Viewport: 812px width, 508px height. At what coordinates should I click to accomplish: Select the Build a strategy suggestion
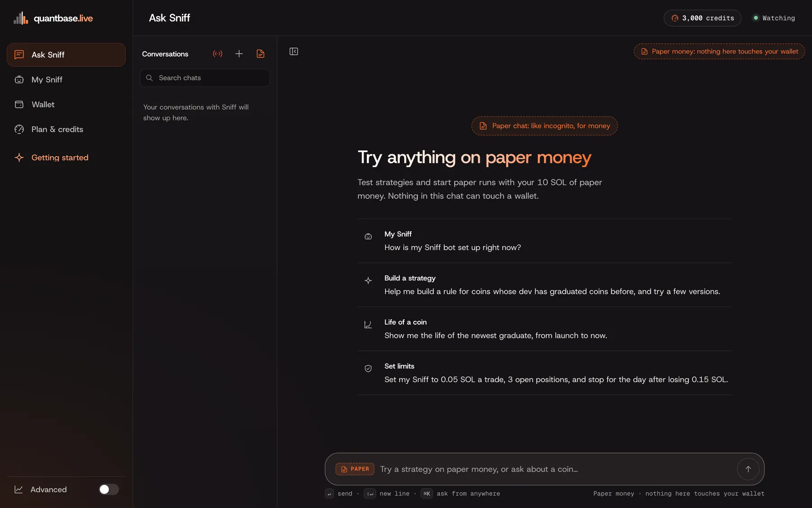[x=544, y=285]
